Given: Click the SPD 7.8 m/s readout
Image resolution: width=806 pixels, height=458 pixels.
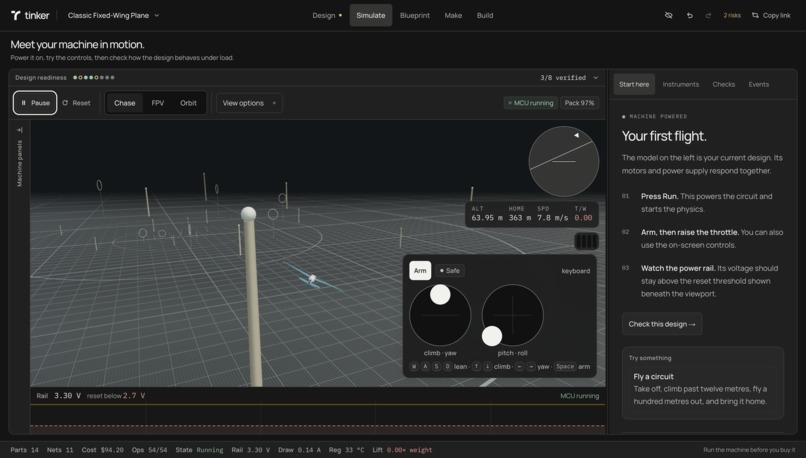Looking at the screenshot, I should (x=553, y=214).
